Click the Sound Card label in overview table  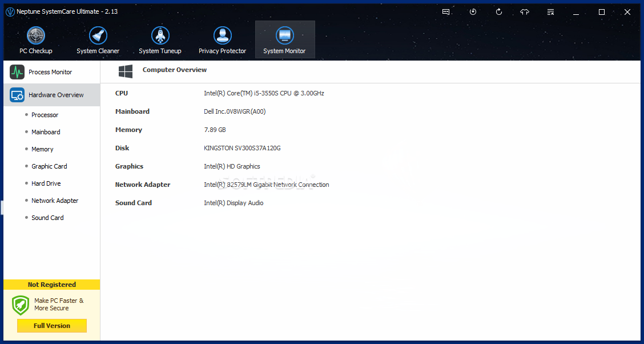[134, 203]
